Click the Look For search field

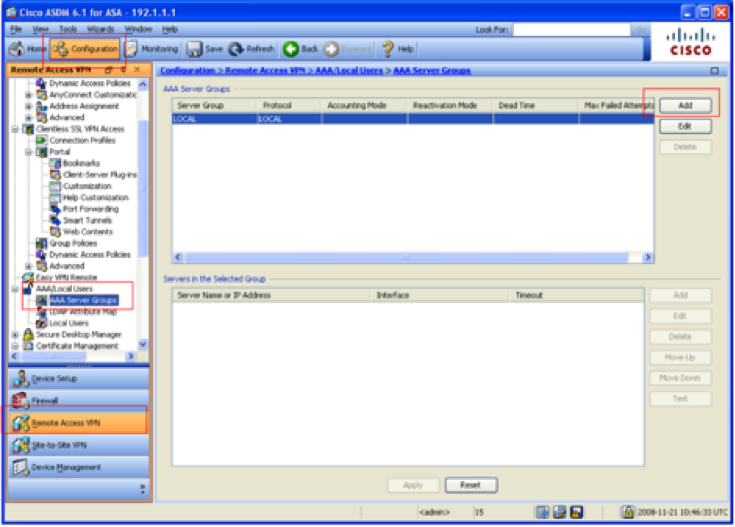571,30
